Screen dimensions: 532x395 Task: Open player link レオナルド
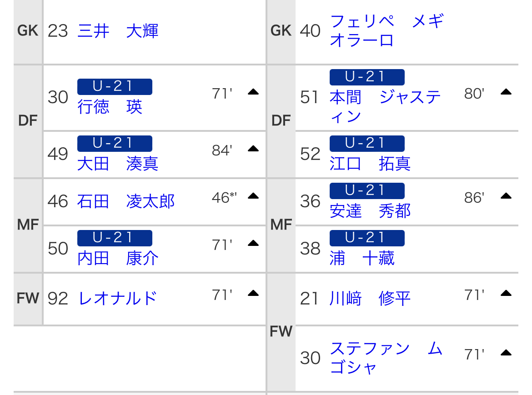point(117,299)
